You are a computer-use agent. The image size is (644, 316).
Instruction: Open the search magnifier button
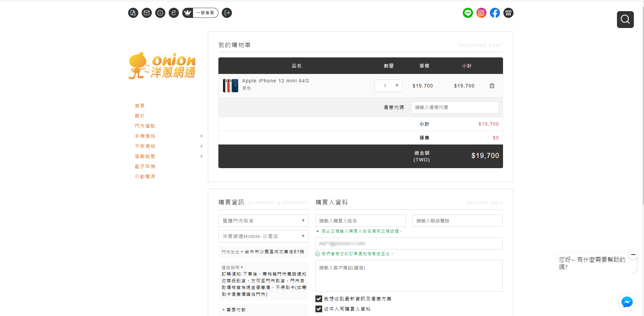click(x=625, y=20)
